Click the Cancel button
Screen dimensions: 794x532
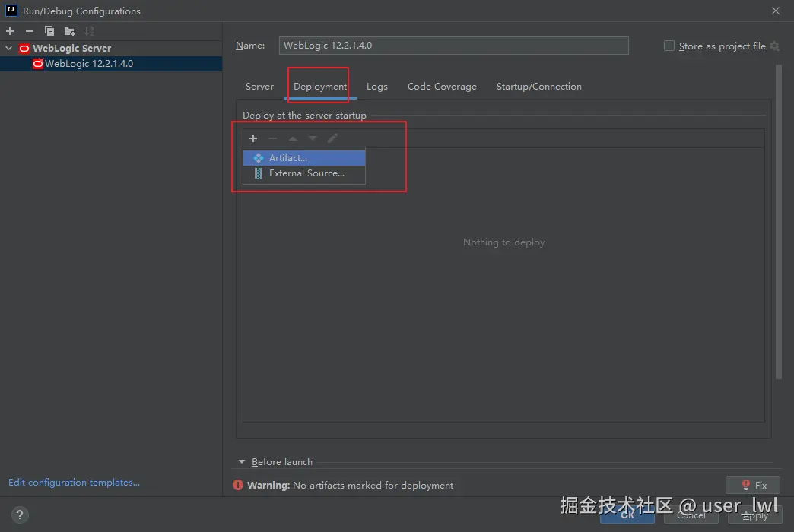[691, 515]
